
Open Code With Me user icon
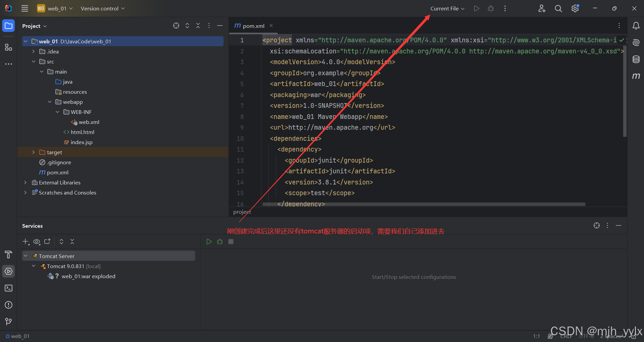coord(542,8)
